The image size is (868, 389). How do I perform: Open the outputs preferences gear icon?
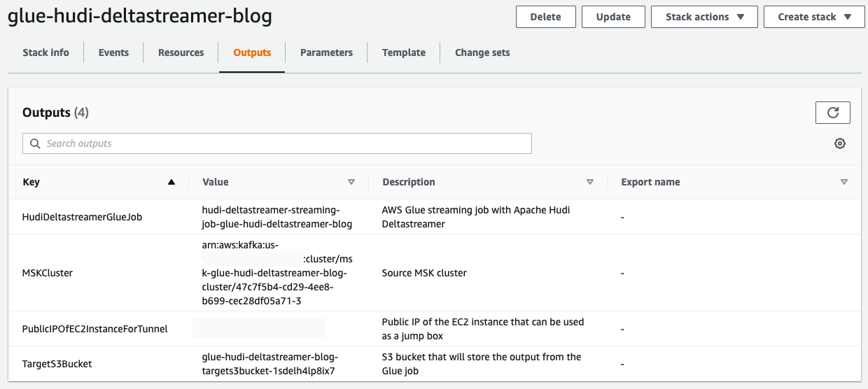click(x=840, y=143)
